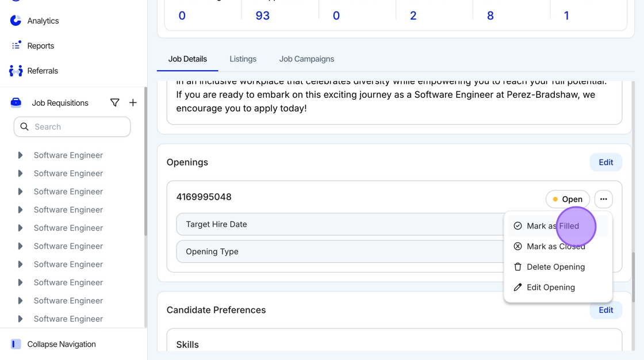Screen dimensions: 644x360
Task: Open Reports from the sidebar
Action: (41, 45)
